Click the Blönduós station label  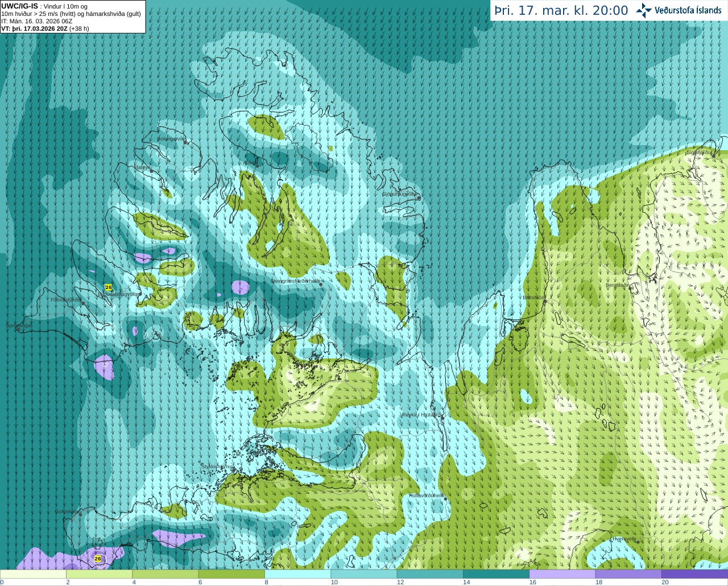click(533, 298)
